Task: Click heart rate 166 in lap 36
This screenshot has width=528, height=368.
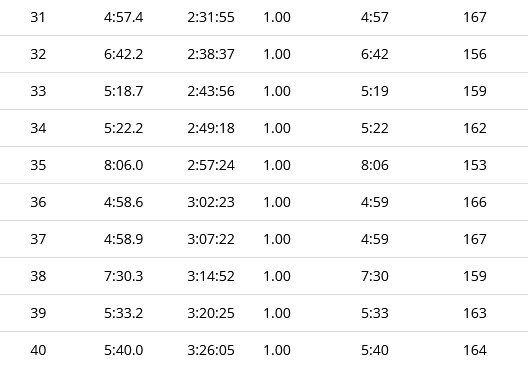Action: pos(475,202)
